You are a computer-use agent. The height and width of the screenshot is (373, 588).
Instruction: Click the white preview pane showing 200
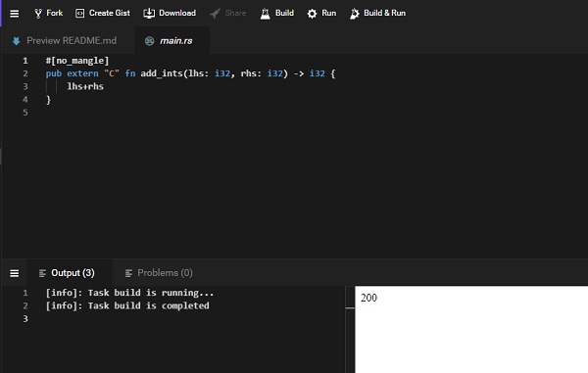(471, 330)
